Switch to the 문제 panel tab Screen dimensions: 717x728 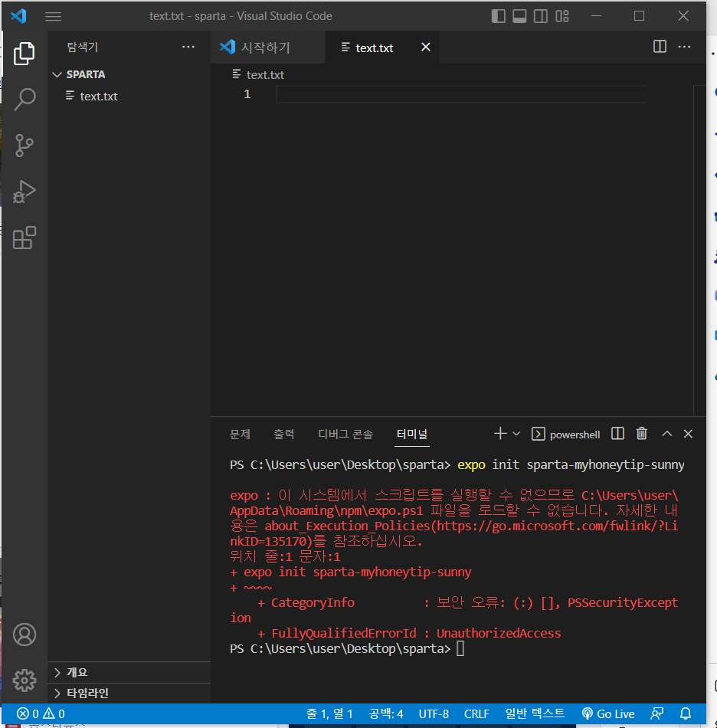240,434
